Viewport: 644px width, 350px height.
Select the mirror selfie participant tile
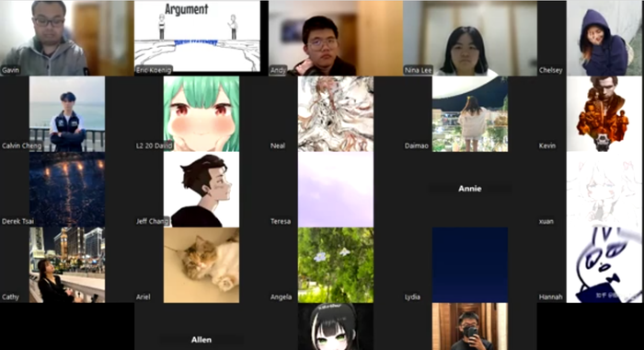470,327
